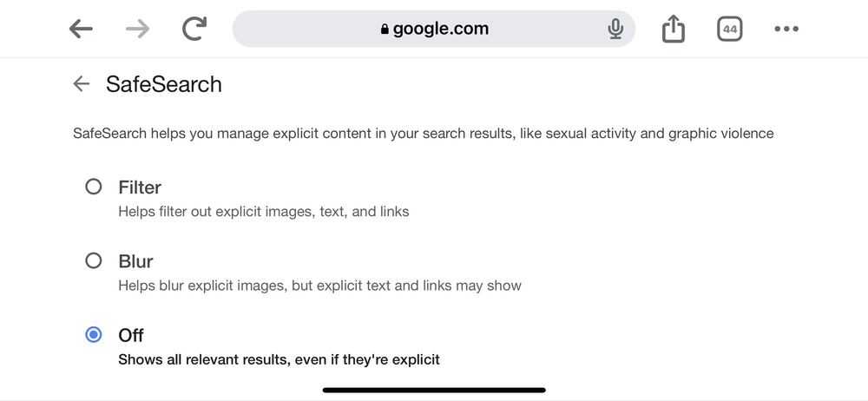Click the "Helps filter out explicit images" description
Image resolution: width=868 pixels, height=401 pixels.
tap(263, 211)
